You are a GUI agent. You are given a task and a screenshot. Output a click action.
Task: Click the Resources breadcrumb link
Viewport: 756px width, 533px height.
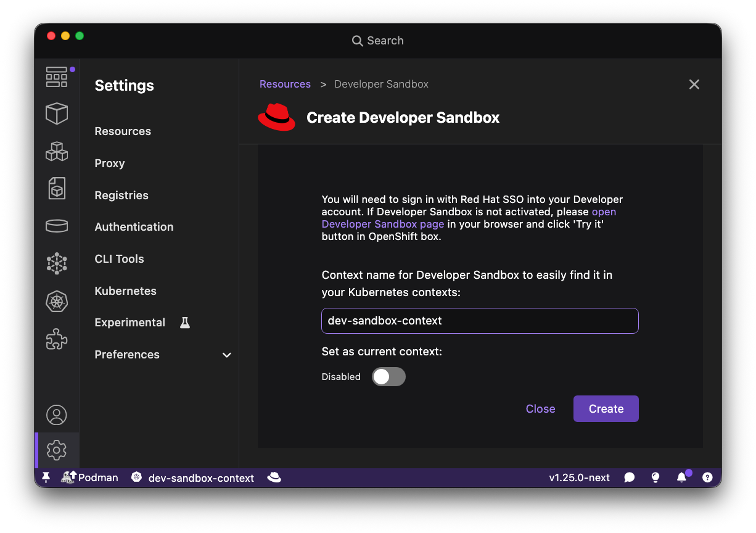(285, 84)
